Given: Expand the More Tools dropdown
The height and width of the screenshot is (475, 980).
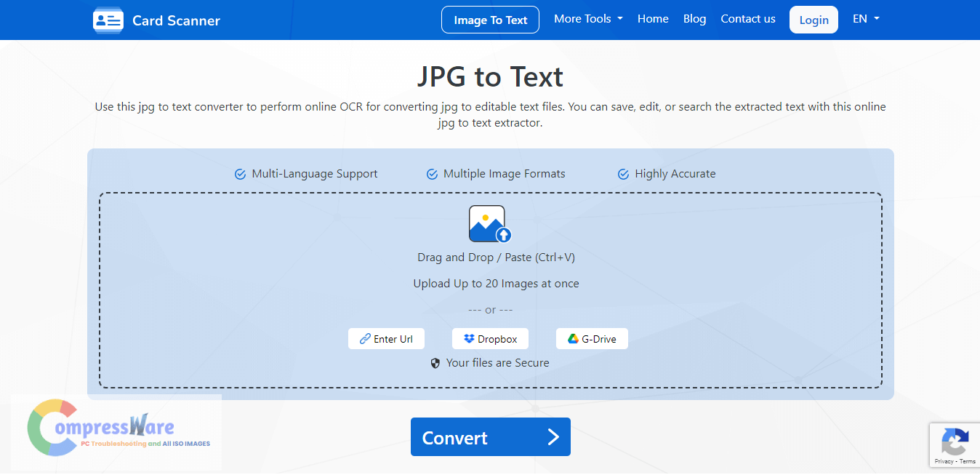Looking at the screenshot, I should pyautogui.click(x=588, y=19).
